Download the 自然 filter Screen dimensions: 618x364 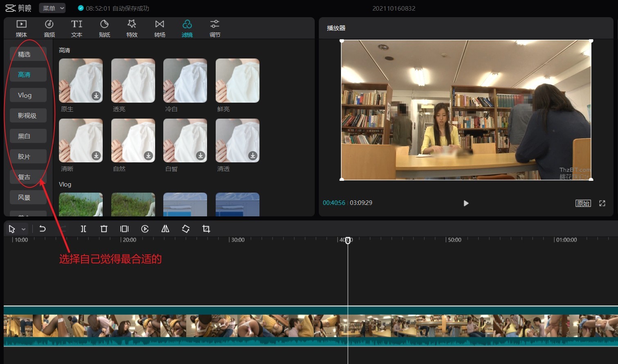tap(149, 155)
